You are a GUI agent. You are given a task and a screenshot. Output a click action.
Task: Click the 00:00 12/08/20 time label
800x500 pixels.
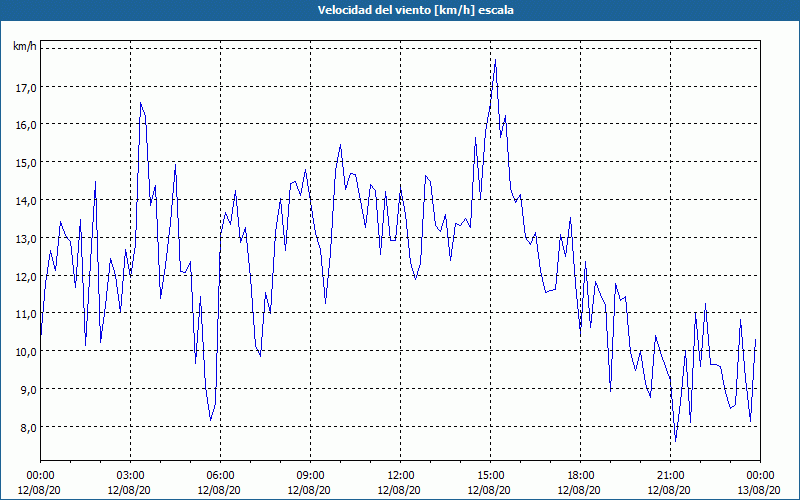tap(40, 483)
